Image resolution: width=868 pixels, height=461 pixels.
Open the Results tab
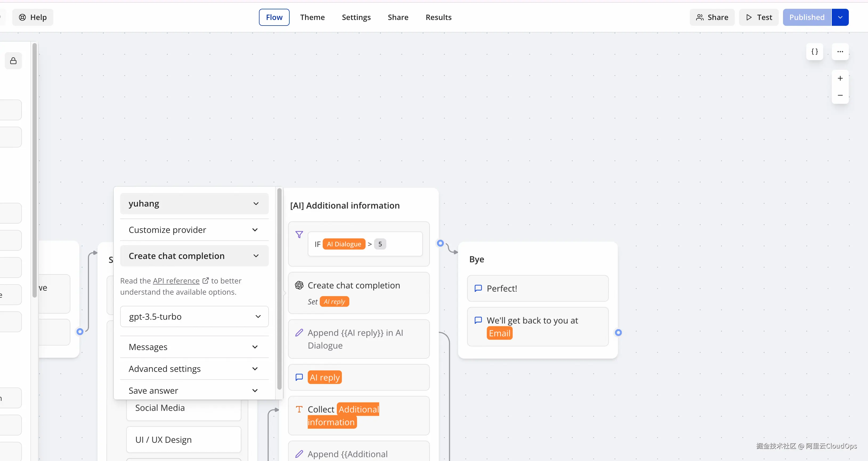coord(438,17)
